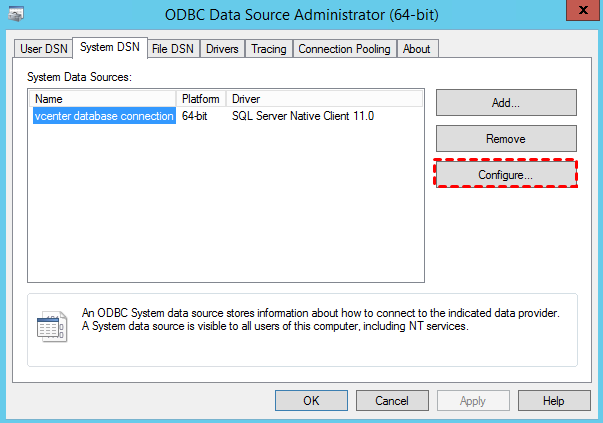The image size is (603, 423).
Task: Click the ODBC title bar application icon
Action: 16,14
